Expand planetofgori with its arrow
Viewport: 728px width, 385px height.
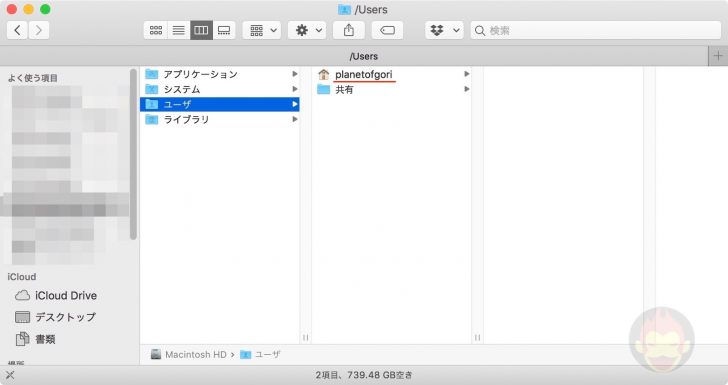(x=467, y=74)
